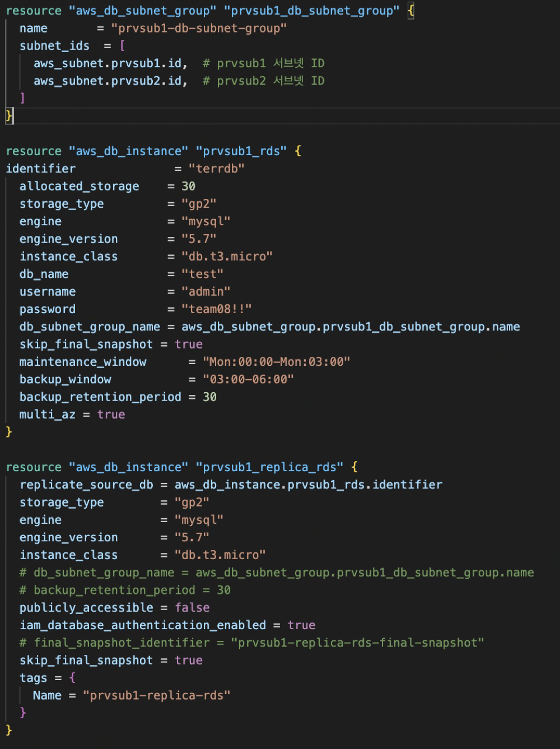Click the instance_class value "db.t3.micro" in prvsub1_rds
This screenshot has width=560, height=749.
pos(227,257)
